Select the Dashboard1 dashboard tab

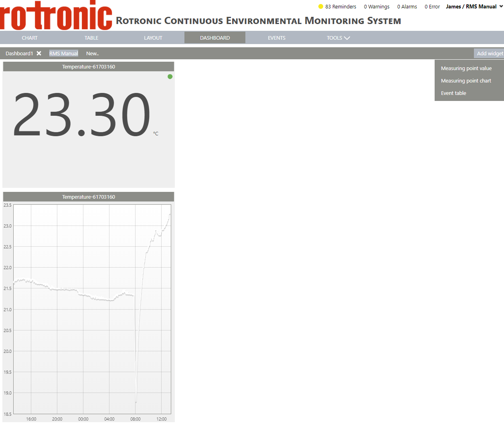19,53
